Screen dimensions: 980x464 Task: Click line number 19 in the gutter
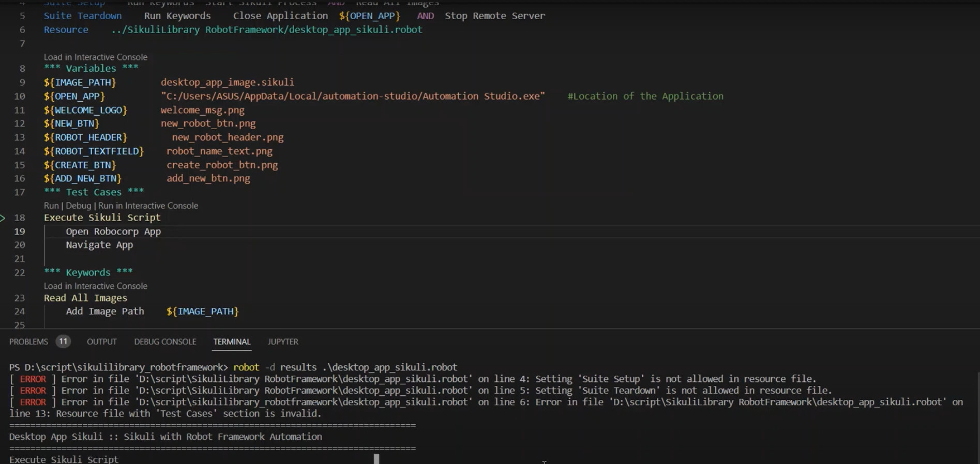20,231
